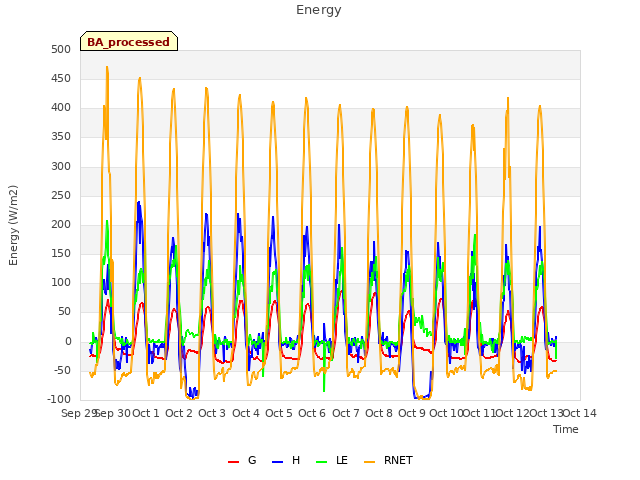Screen dimensions: 640x480
Task: Click the 300 y-axis tick value
Action: coord(61,167)
